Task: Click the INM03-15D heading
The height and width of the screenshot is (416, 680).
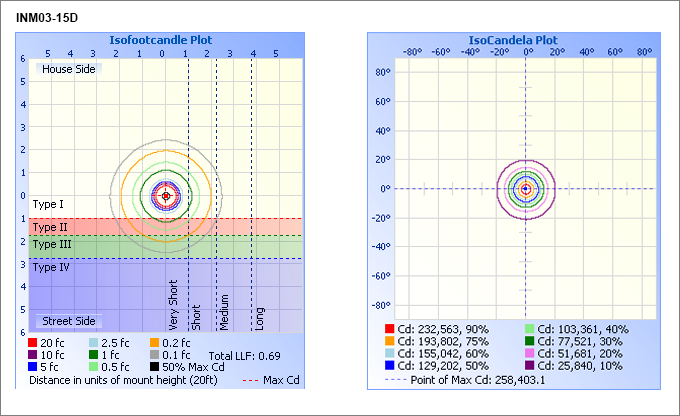Action: click(x=47, y=17)
